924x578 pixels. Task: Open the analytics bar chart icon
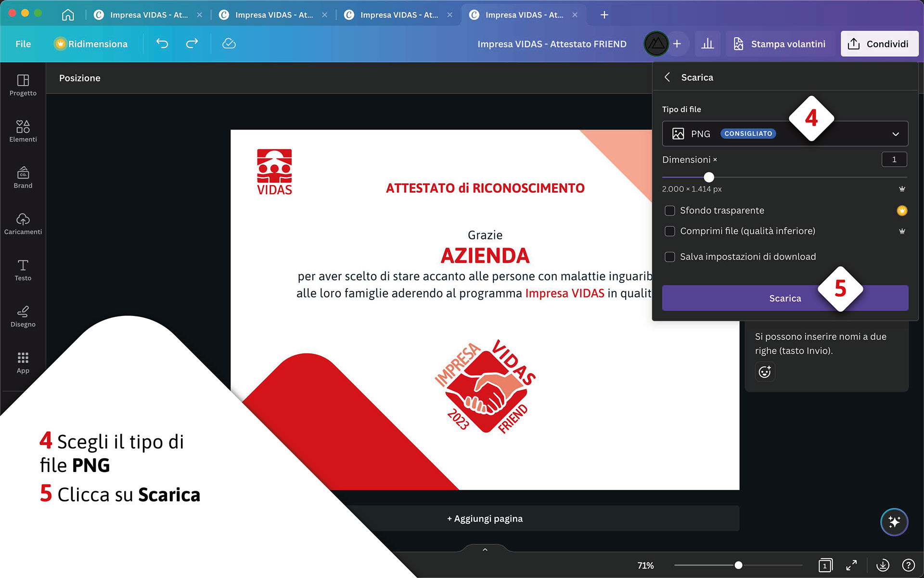coord(707,44)
